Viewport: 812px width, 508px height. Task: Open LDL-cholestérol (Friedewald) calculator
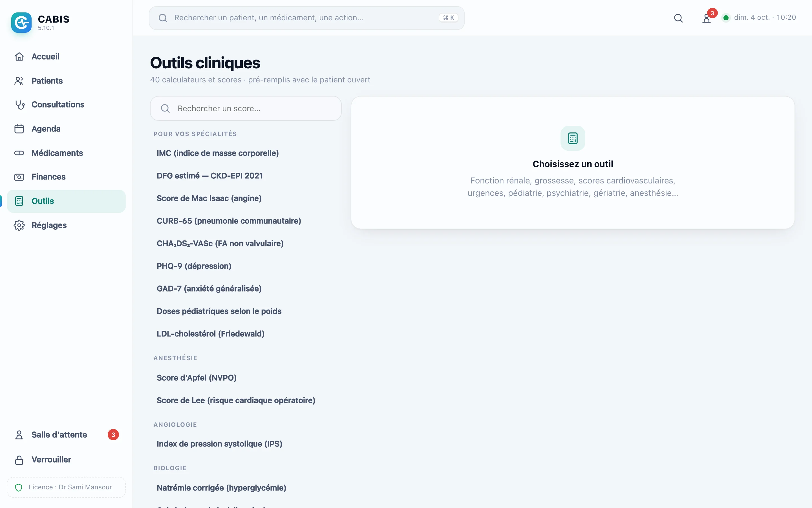pyautogui.click(x=246, y=334)
